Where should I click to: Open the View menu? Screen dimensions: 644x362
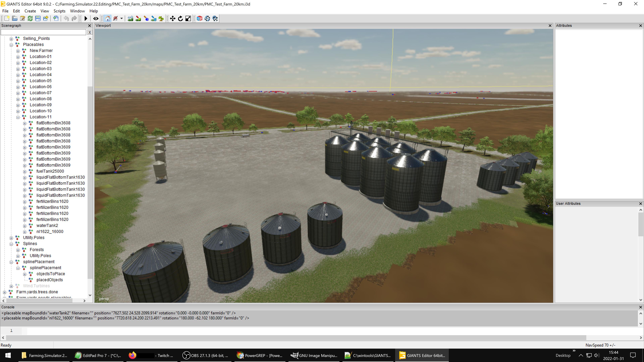point(45,11)
